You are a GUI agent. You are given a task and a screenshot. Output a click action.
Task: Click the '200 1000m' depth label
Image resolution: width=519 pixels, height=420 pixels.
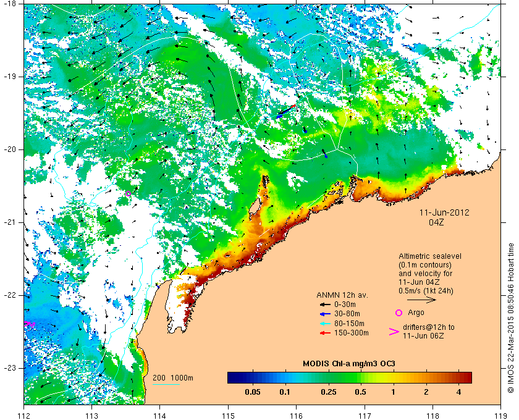click(x=173, y=378)
